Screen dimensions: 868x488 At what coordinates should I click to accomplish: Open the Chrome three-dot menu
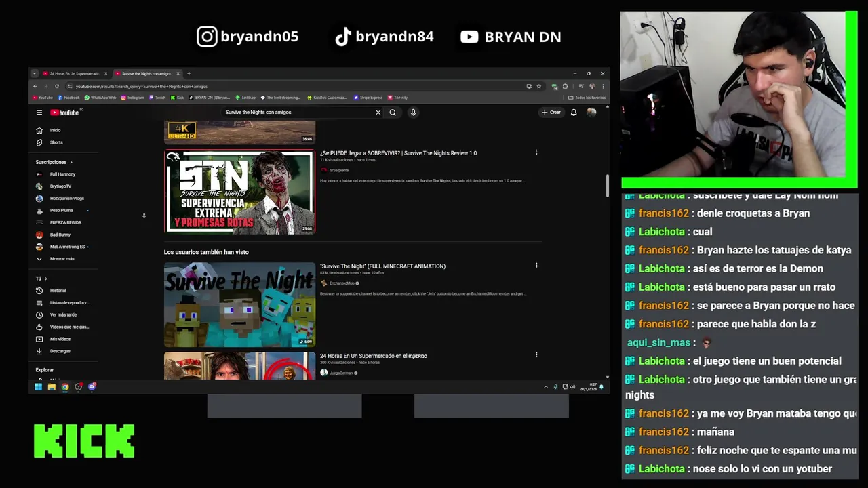click(602, 86)
